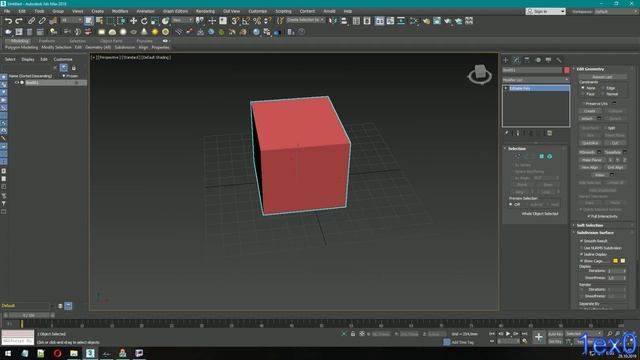Click the Make Planar button
This screenshot has height=360, width=640.
(592, 160)
